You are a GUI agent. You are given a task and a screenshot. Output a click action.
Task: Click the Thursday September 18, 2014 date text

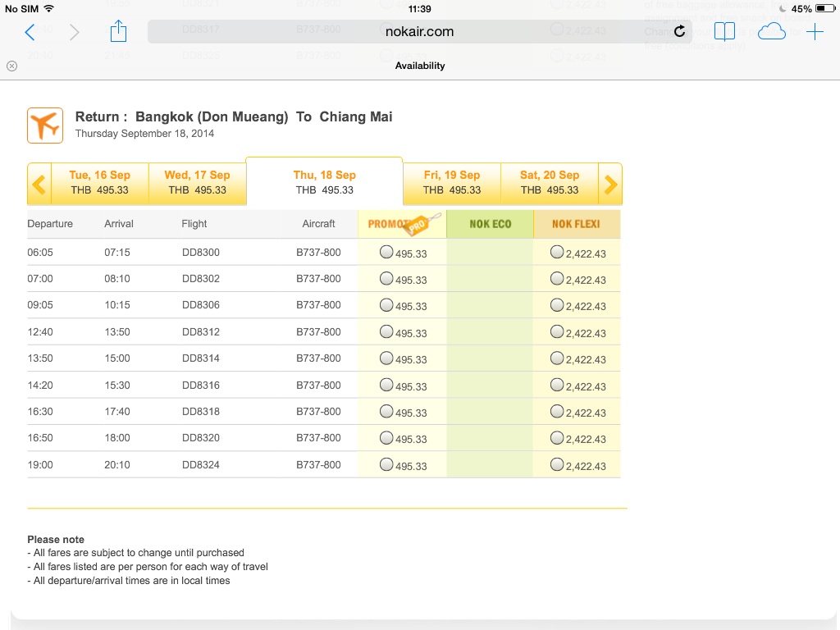[144, 134]
